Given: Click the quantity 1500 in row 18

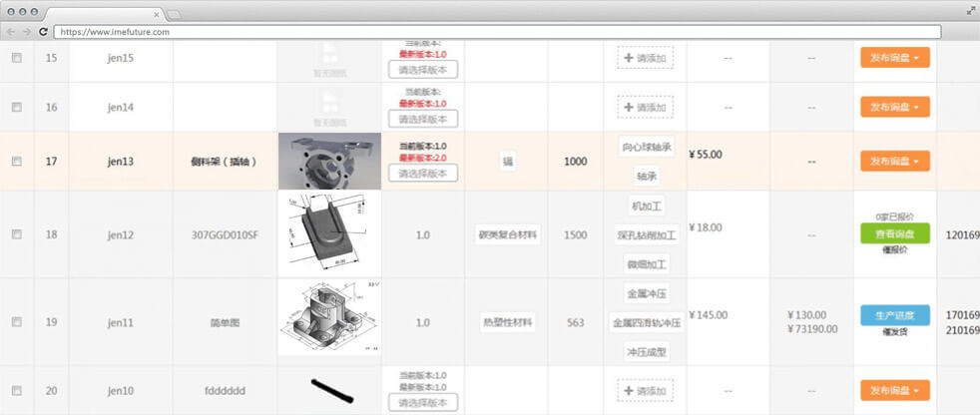Looking at the screenshot, I should pyautogui.click(x=575, y=235).
